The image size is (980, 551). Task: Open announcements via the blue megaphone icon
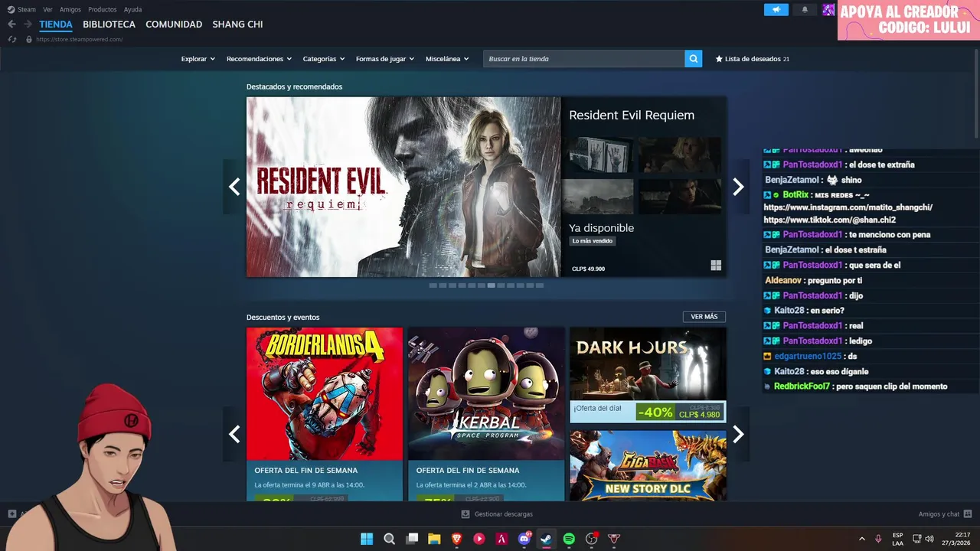pos(776,10)
